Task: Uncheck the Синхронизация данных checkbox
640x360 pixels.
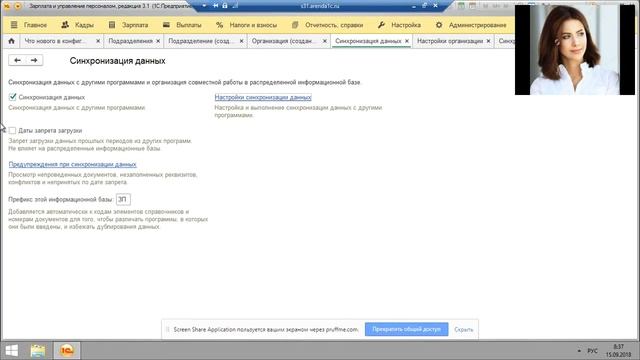Action: [12, 97]
